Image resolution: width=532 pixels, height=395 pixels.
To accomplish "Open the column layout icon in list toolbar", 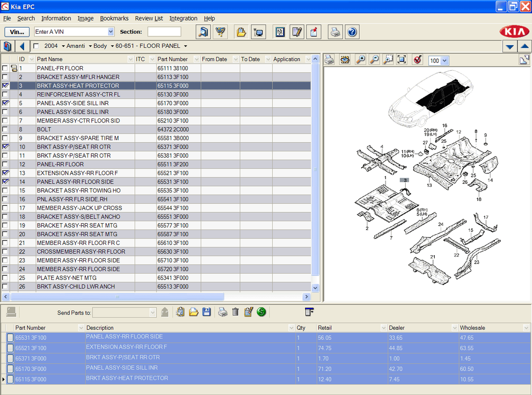I will click(309, 312).
